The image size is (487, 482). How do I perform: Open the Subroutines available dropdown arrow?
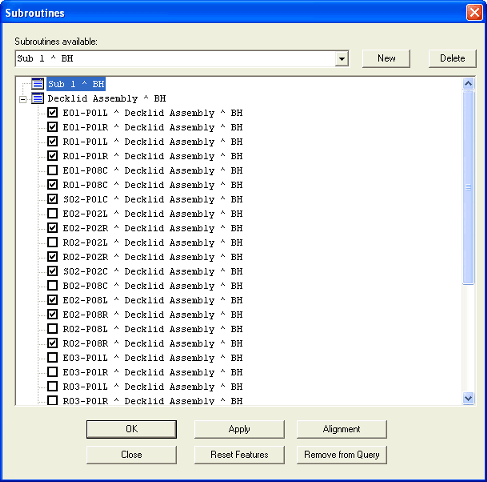point(342,59)
